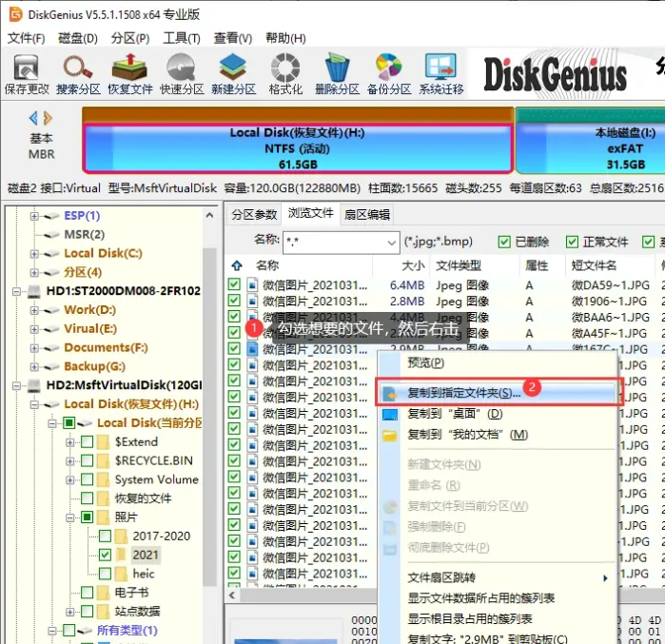Collapse the 照片 folder node
This screenshot has height=644, width=665.
[70, 517]
